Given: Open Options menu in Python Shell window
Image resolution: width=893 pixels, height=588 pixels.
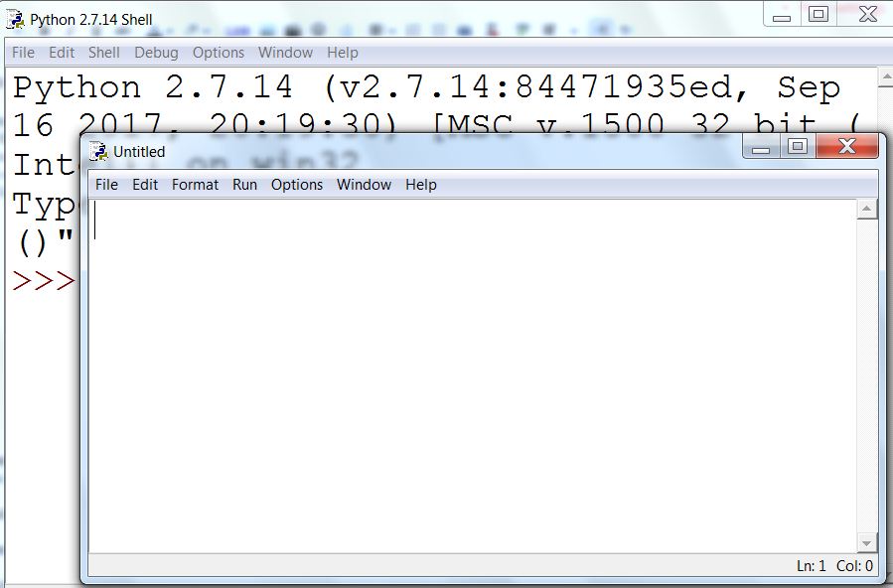Looking at the screenshot, I should coord(219,53).
